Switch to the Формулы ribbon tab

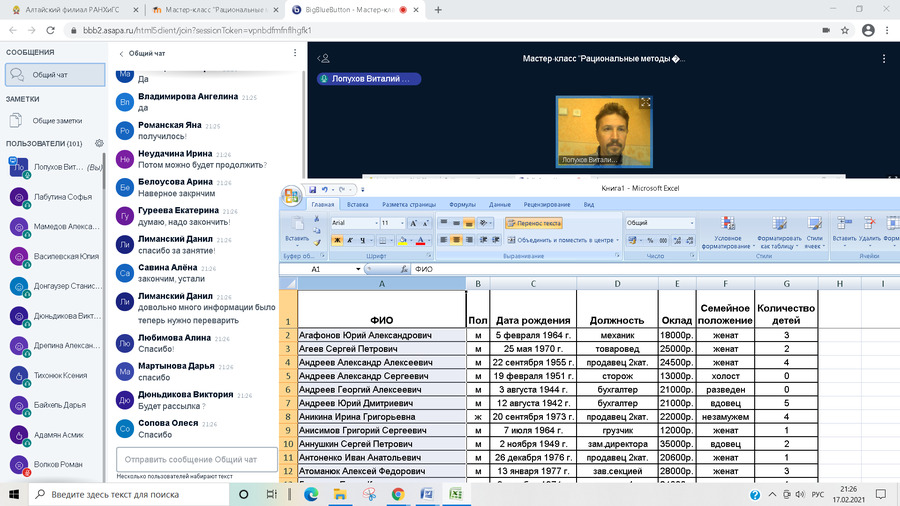(461, 204)
